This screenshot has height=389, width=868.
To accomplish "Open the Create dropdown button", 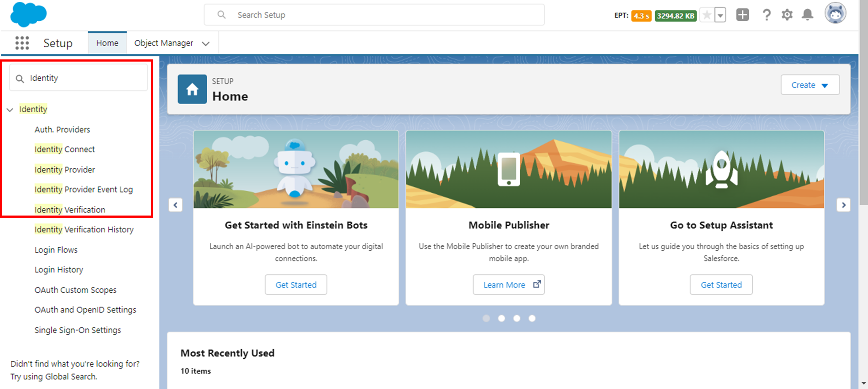I will coord(810,85).
